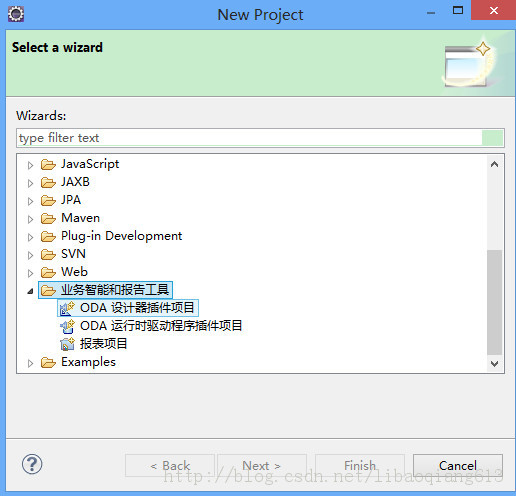Expand the Examples category
This screenshot has height=496, width=516.
click(30, 363)
